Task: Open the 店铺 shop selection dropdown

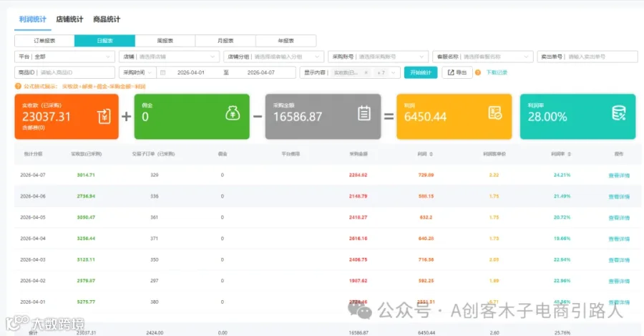Action: [x=169, y=57]
